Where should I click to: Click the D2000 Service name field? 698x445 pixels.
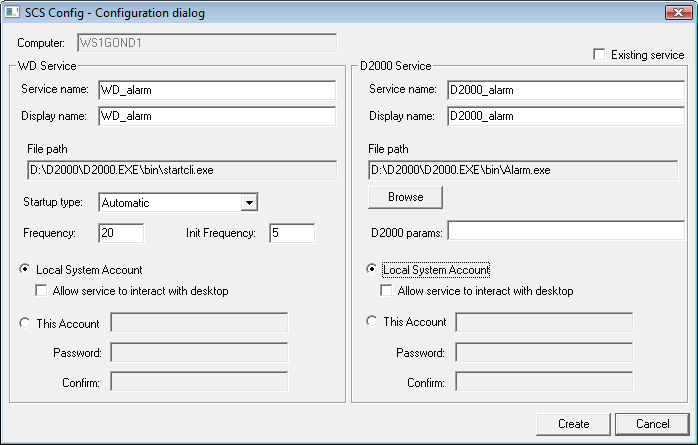[565, 90]
